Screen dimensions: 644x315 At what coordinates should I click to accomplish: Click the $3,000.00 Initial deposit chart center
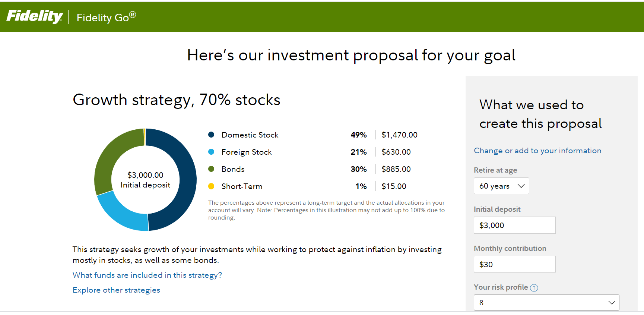tap(145, 180)
